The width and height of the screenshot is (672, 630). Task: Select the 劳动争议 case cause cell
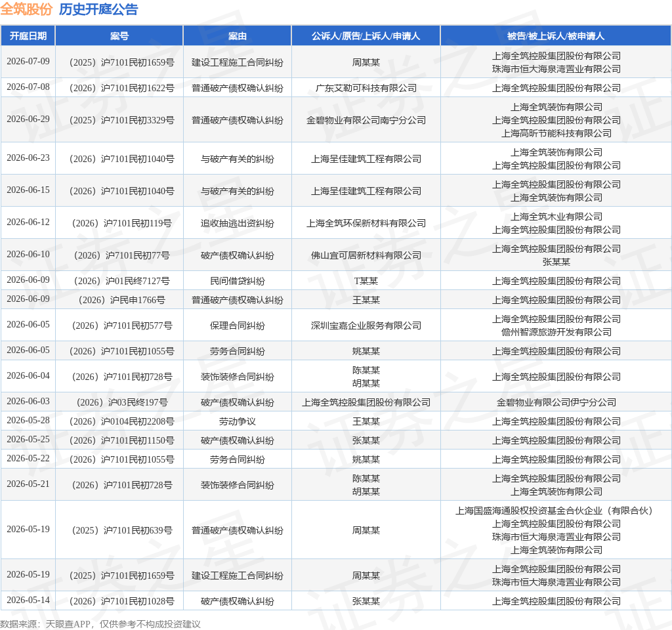(x=238, y=421)
